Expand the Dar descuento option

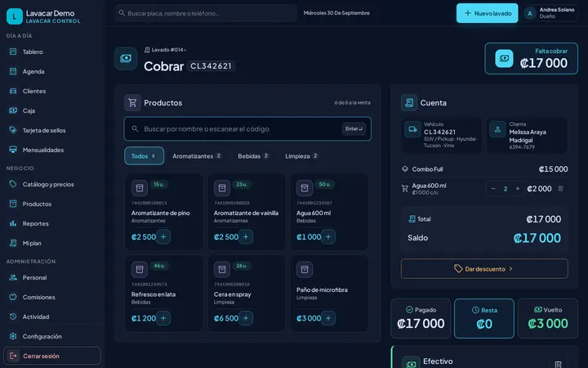[484, 268]
